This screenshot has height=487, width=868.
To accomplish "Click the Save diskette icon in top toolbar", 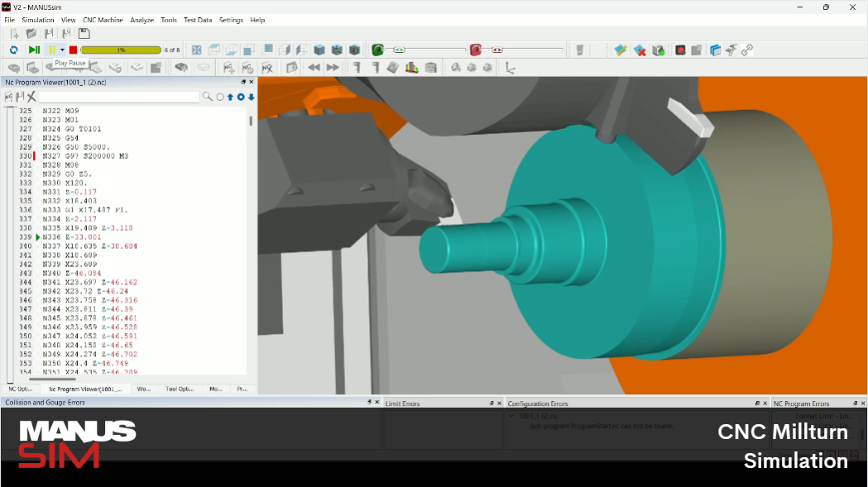I will click(x=84, y=34).
